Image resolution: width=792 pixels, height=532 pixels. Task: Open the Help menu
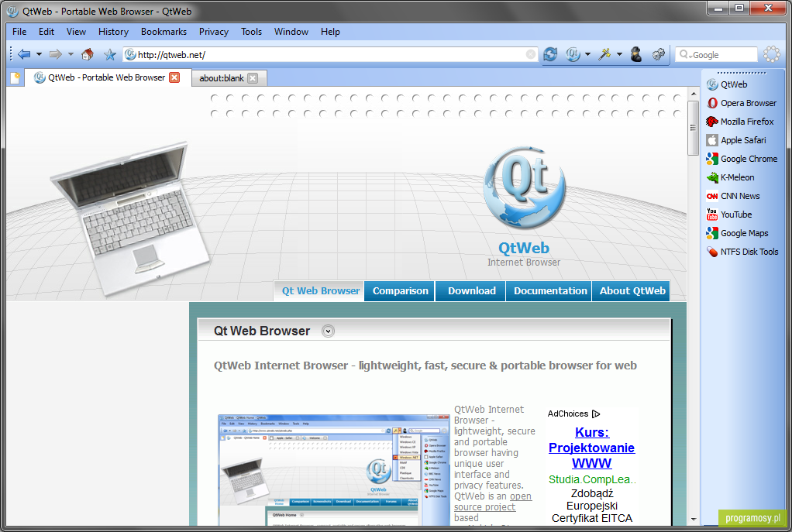click(x=330, y=32)
